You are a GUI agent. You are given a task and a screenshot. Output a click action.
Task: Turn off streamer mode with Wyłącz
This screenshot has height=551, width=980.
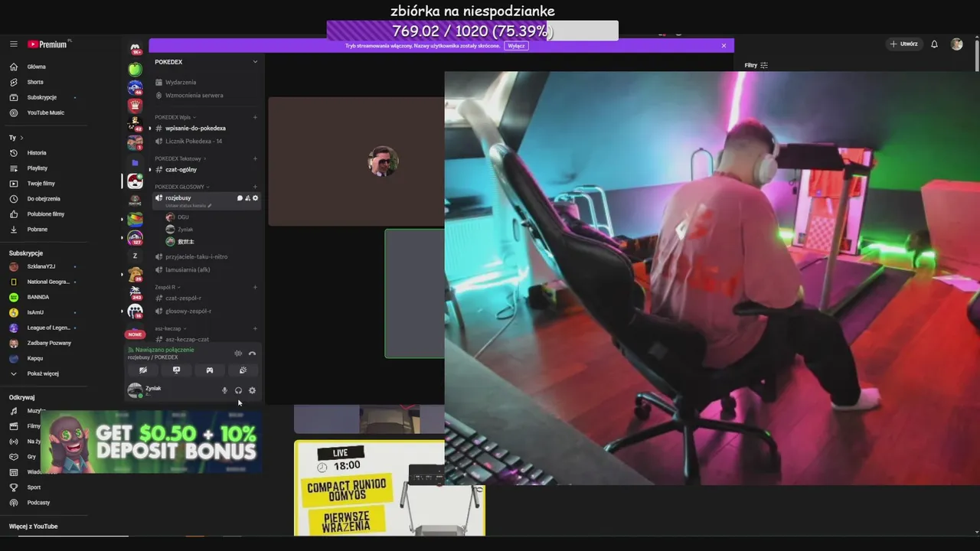tap(516, 46)
